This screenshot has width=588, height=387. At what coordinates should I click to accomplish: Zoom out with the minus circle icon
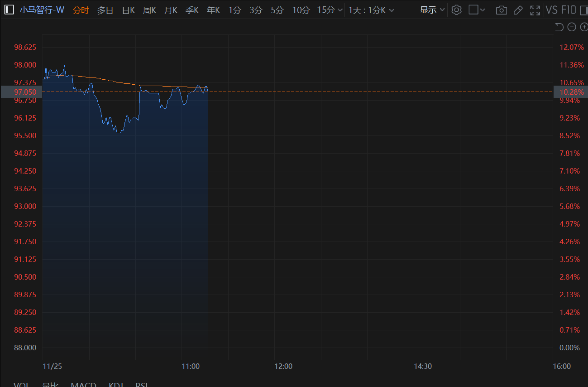pos(572,27)
